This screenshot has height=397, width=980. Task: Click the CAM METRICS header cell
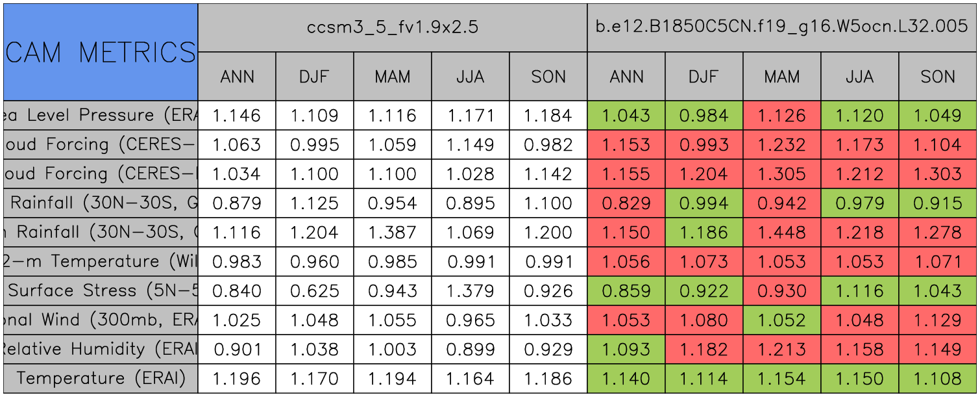tap(100, 52)
